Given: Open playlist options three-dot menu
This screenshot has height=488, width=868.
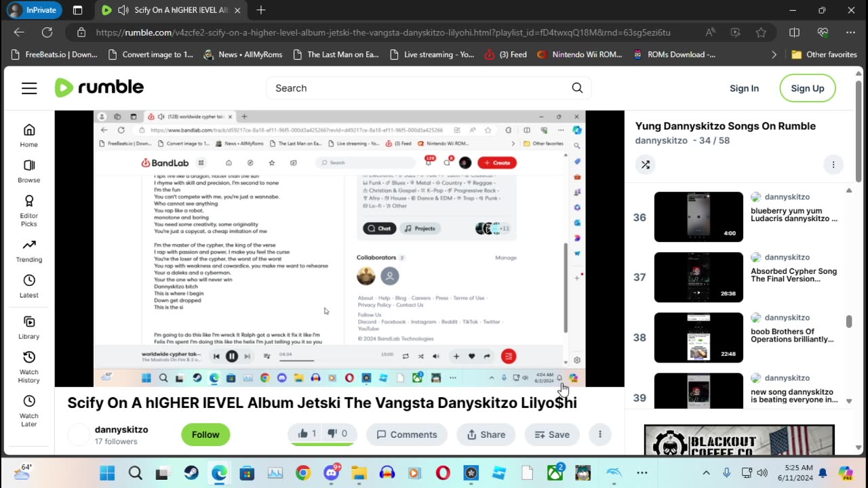Looking at the screenshot, I should (x=833, y=164).
